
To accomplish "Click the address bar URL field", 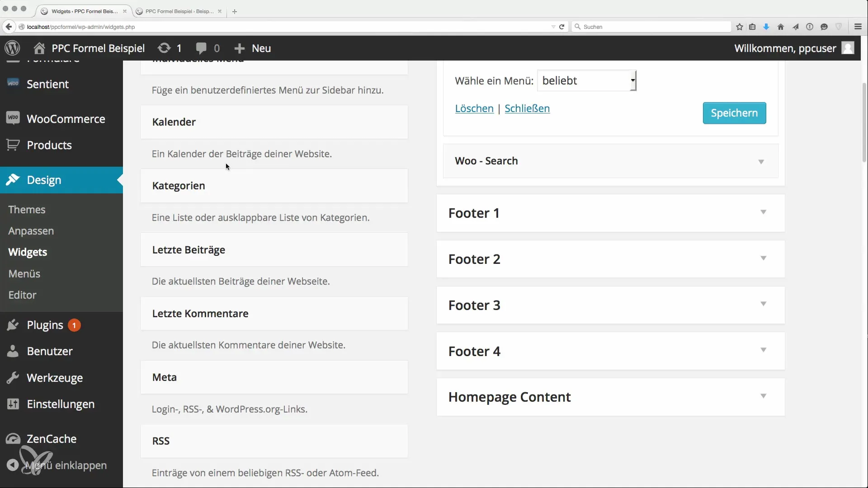I will (x=285, y=27).
